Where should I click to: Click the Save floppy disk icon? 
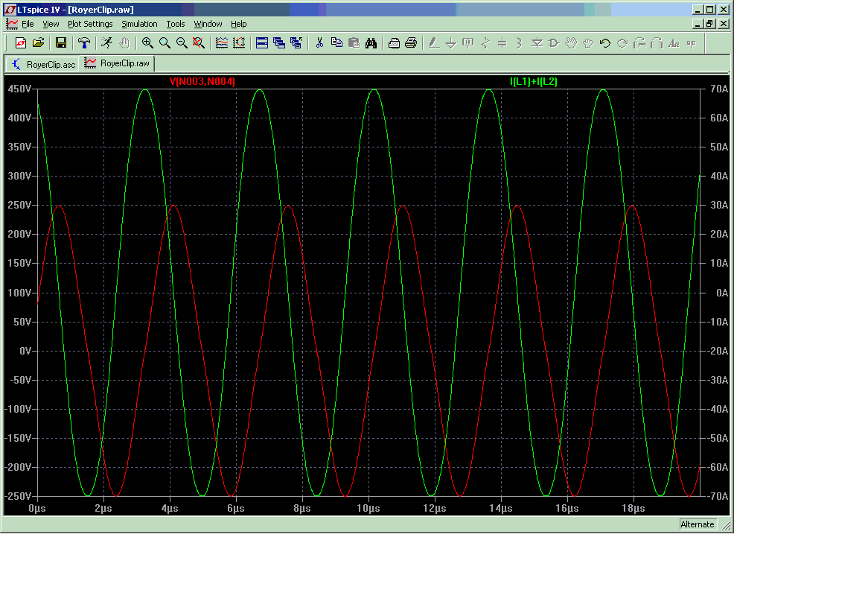(61, 43)
